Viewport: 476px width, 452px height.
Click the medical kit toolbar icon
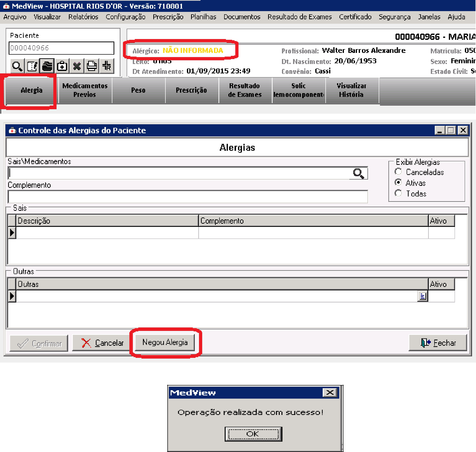coord(62,66)
